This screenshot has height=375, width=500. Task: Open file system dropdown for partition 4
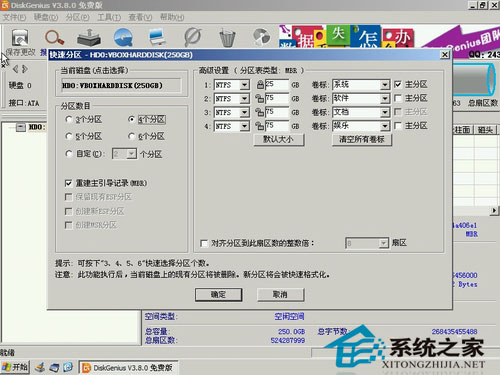click(x=244, y=126)
